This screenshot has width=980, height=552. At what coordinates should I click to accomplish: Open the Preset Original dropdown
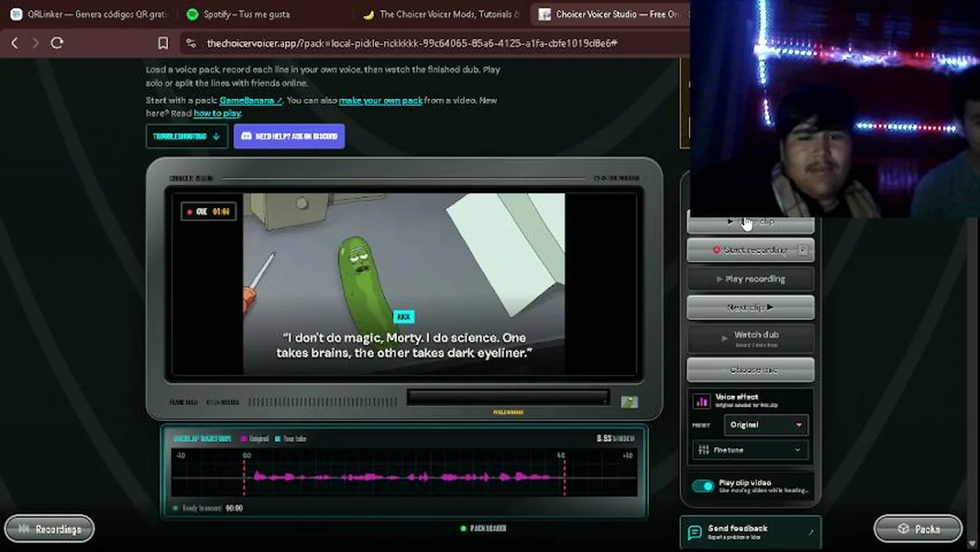(765, 425)
